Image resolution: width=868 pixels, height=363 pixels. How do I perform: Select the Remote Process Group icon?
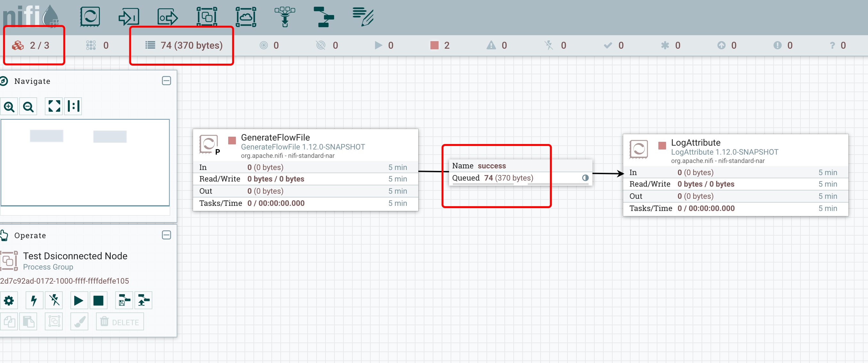pyautogui.click(x=245, y=17)
